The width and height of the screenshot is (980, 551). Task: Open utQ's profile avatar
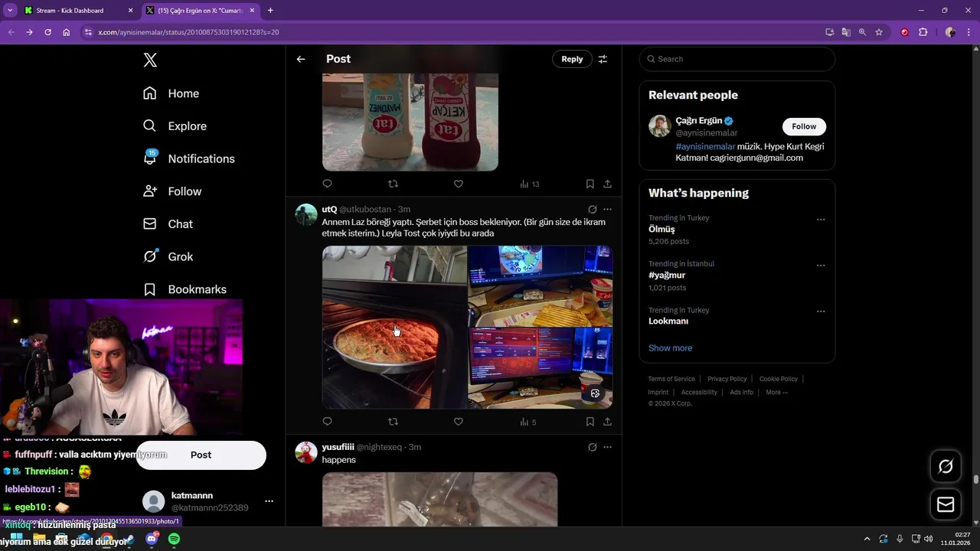pyautogui.click(x=306, y=215)
